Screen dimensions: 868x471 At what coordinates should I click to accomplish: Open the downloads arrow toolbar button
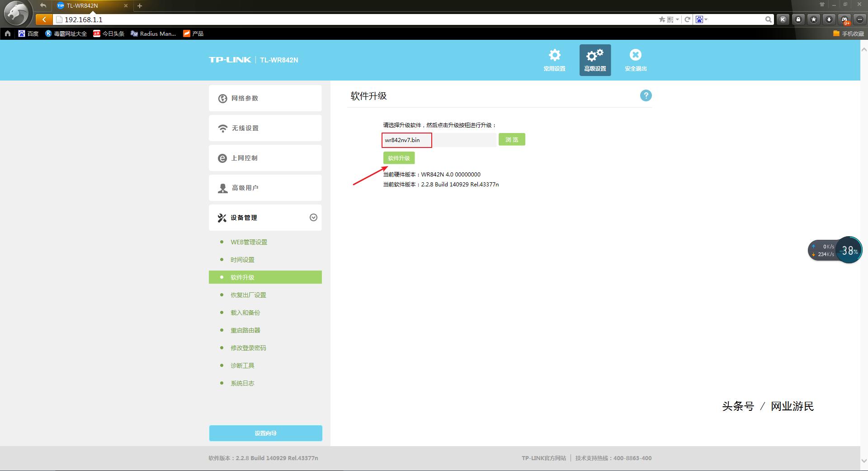(x=829, y=19)
